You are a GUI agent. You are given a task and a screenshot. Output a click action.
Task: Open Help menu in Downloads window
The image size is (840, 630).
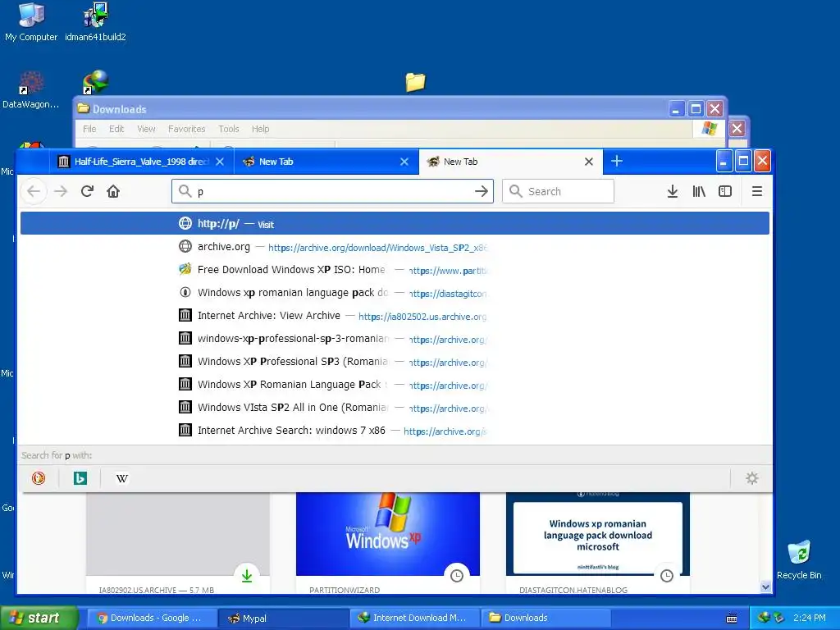click(260, 129)
